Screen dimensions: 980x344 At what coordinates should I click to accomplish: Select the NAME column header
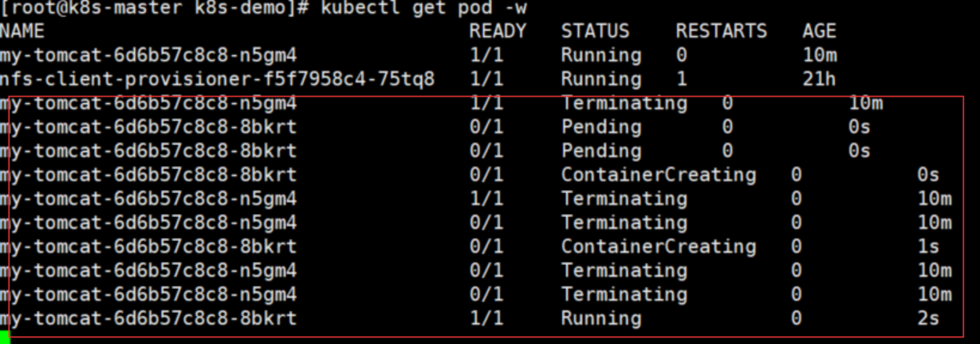coord(22,32)
